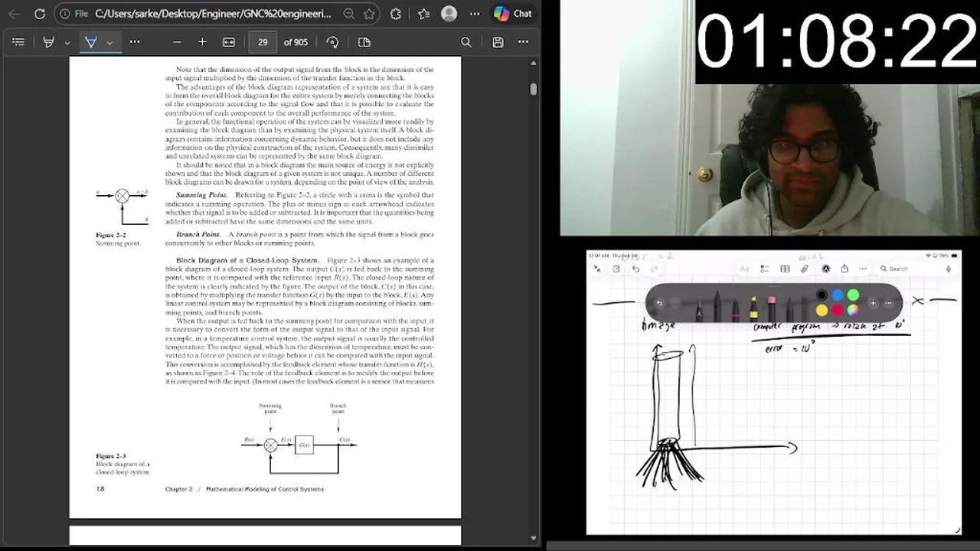Insert a table in notes app
Screen dimensions: 980x551
point(785,269)
